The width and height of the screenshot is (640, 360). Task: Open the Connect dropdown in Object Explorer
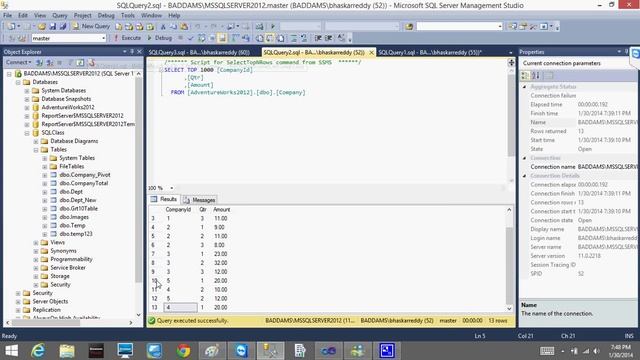(19, 62)
